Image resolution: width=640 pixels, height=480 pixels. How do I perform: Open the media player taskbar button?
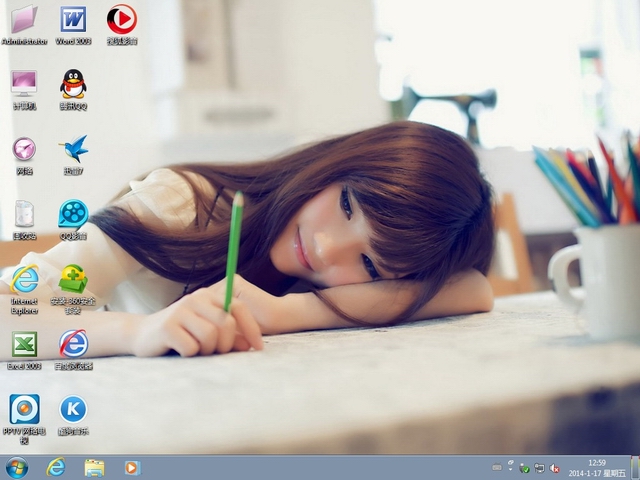point(132,468)
